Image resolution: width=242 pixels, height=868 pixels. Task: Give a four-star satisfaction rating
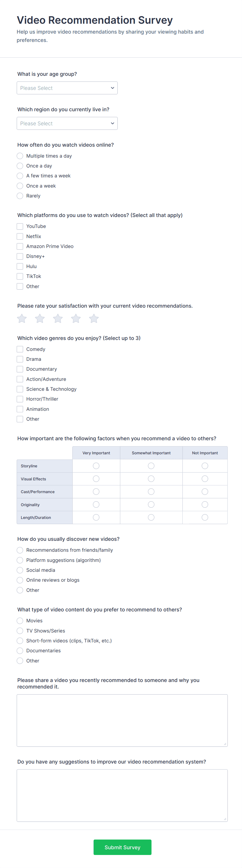click(x=76, y=318)
